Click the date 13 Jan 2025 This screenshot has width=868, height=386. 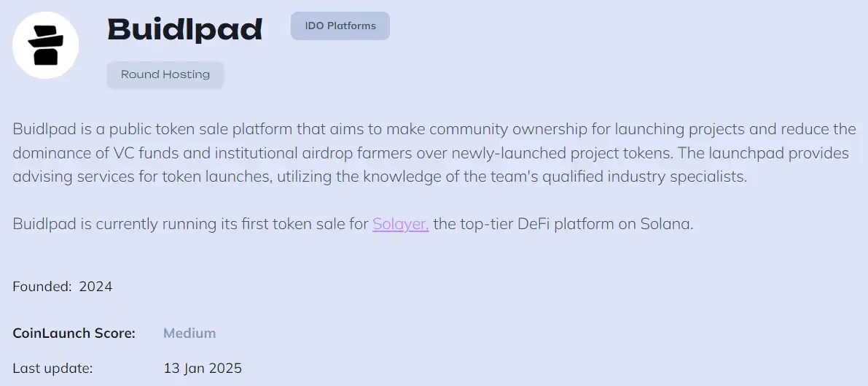[x=203, y=368]
